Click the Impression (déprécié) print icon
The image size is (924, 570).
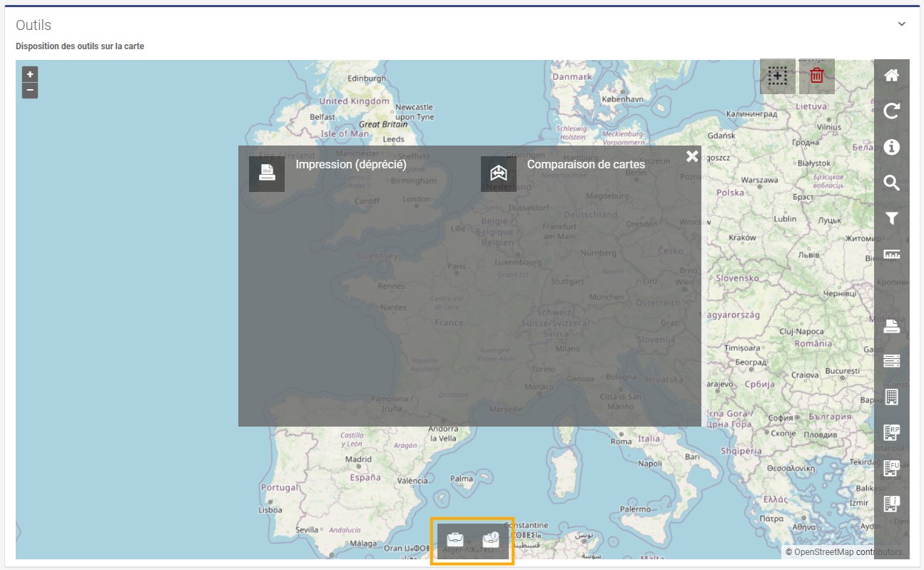tap(267, 174)
